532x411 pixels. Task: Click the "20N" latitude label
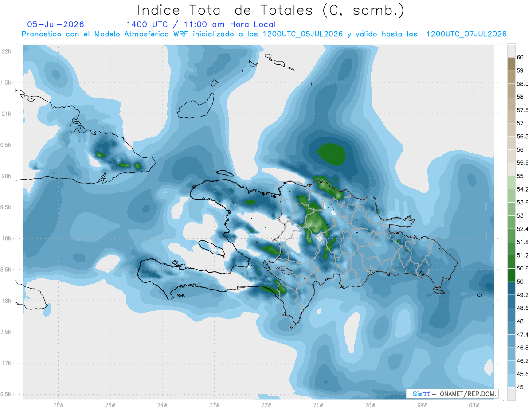[8, 176]
